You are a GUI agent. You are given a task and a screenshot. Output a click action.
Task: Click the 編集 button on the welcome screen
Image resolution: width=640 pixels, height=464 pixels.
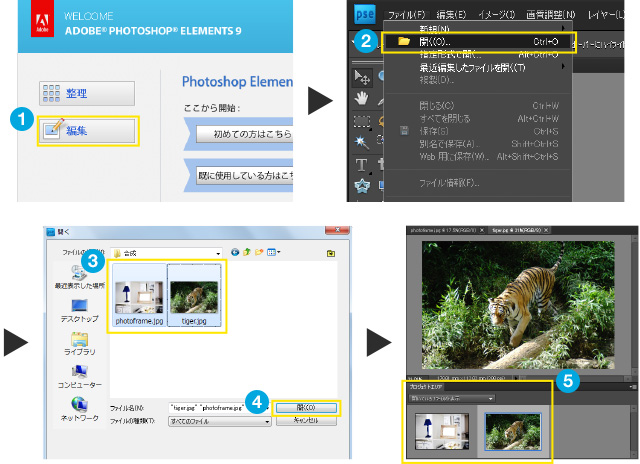point(87,131)
